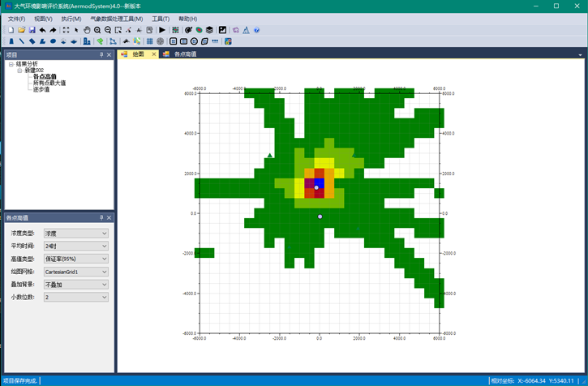Select 所有点最大值 in project tree

pyautogui.click(x=49, y=83)
